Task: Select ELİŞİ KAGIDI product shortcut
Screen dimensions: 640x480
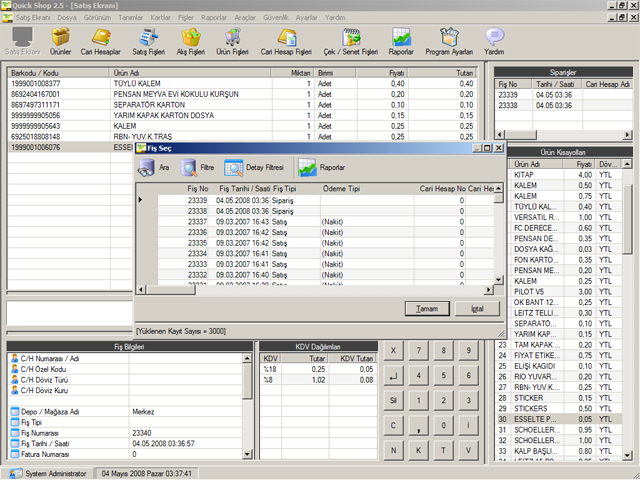Action: click(559, 366)
